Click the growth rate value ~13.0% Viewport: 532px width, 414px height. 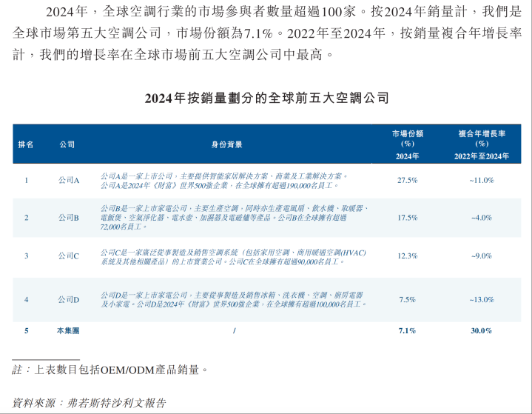(x=482, y=299)
